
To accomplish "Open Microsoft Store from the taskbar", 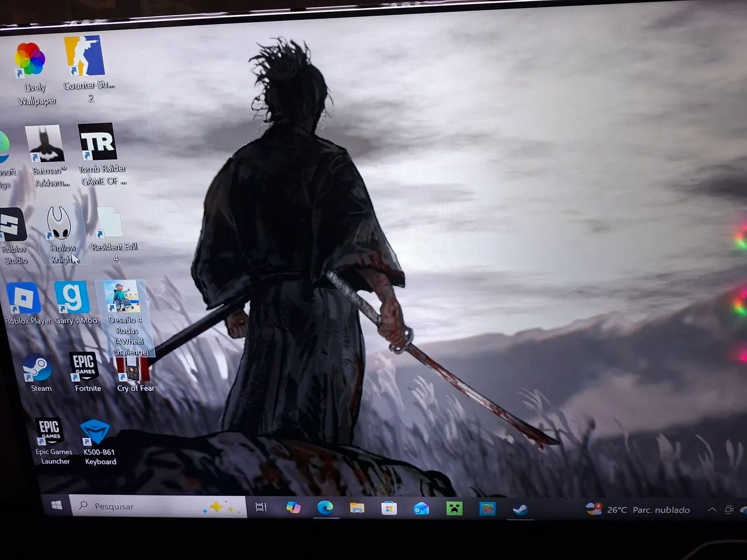I will pos(389,509).
